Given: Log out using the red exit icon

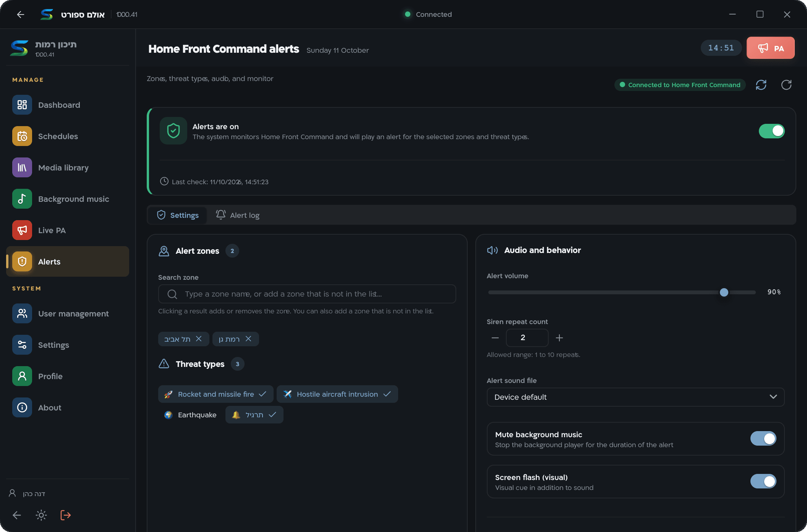Looking at the screenshot, I should coord(66,515).
